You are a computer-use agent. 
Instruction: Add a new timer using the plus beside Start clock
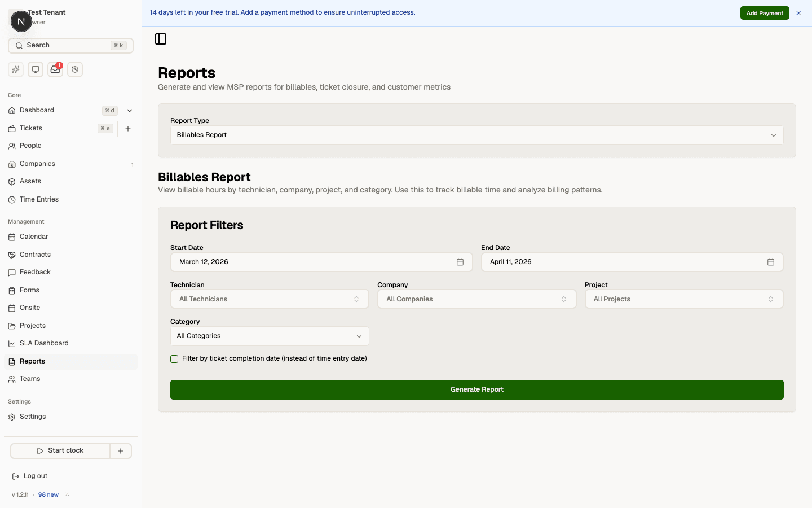pyautogui.click(x=121, y=450)
